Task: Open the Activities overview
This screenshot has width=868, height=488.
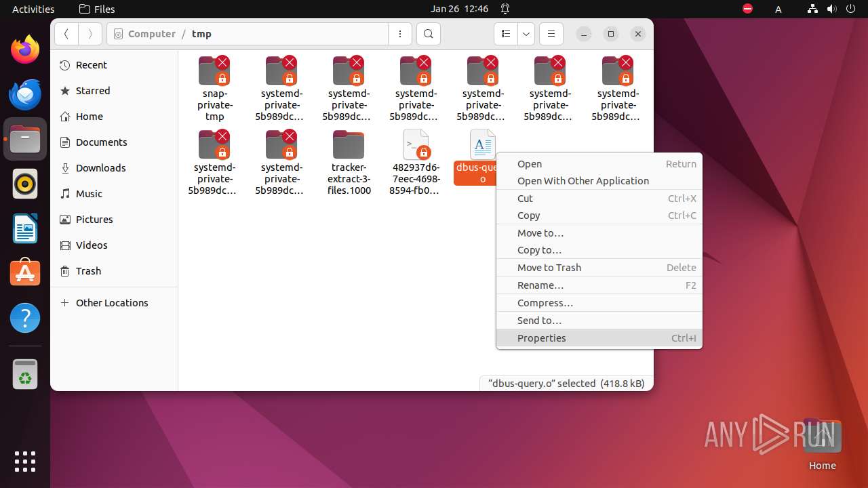Action: pyautogui.click(x=33, y=9)
